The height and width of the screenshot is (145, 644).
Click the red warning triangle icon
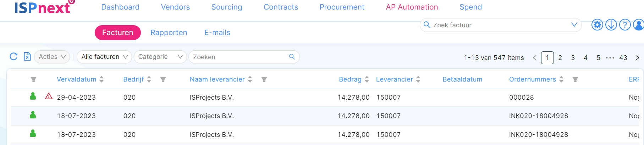[49, 96]
